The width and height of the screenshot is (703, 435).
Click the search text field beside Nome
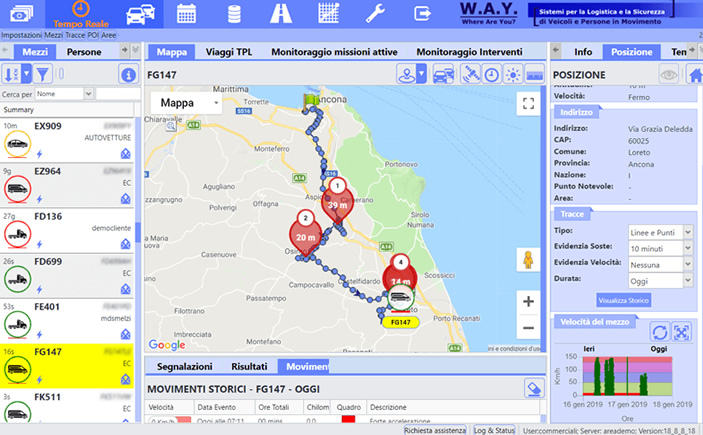click(x=118, y=94)
